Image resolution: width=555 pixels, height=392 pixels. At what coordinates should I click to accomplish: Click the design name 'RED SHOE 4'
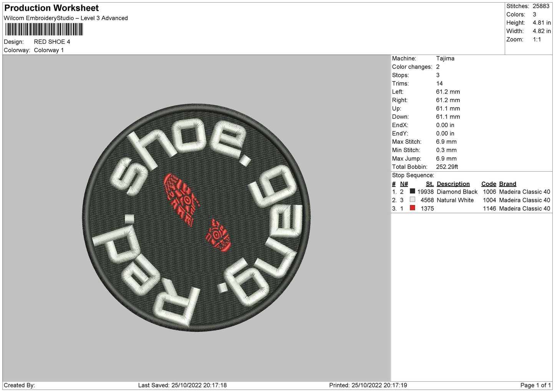coord(52,42)
